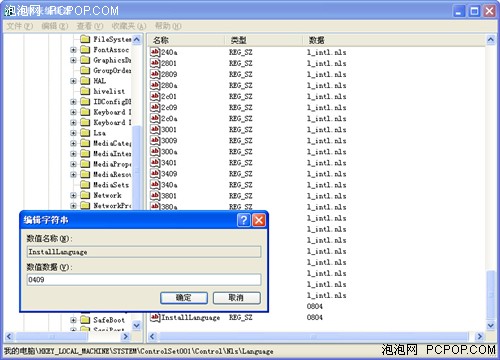Expand the MediaResources tree node
500x360 pixels.
tap(73, 174)
